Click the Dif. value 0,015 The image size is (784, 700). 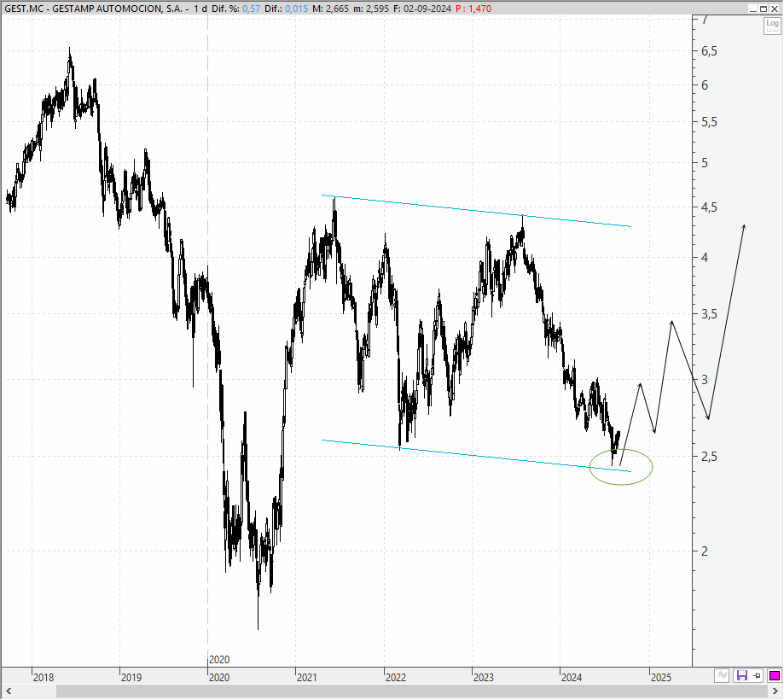pyautogui.click(x=297, y=9)
